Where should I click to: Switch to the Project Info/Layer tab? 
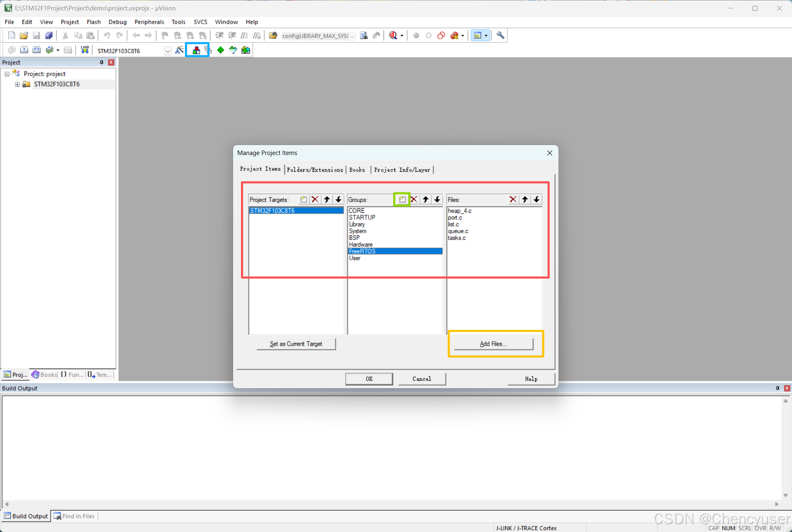[402, 170]
